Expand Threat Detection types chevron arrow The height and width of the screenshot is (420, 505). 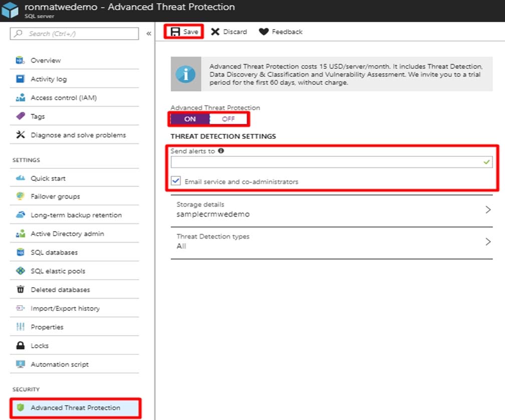(488, 242)
